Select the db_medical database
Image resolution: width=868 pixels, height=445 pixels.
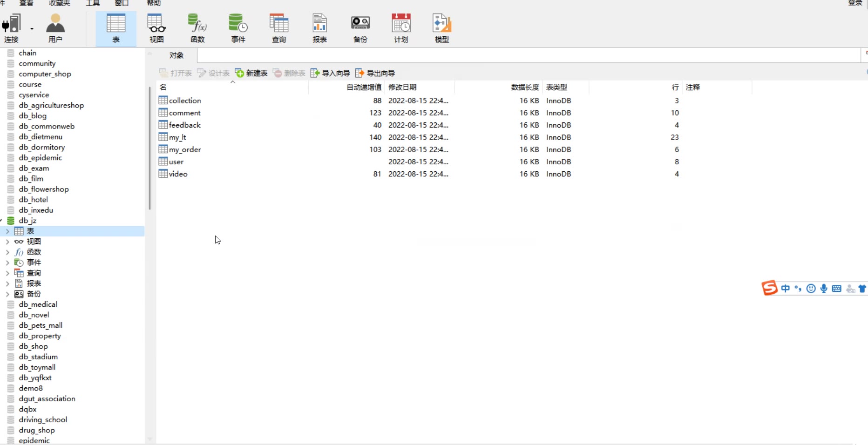[38, 304]
